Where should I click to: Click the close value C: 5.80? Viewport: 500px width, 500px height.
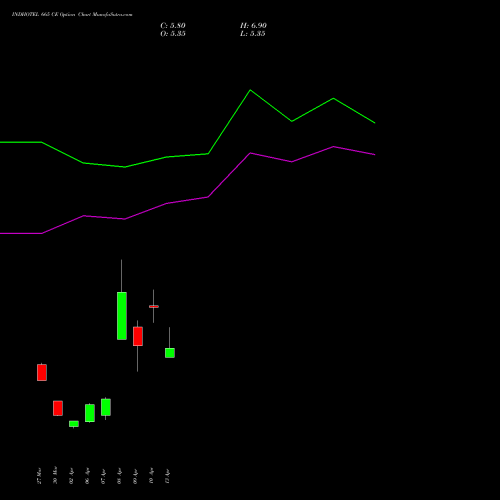click(173, 26)
